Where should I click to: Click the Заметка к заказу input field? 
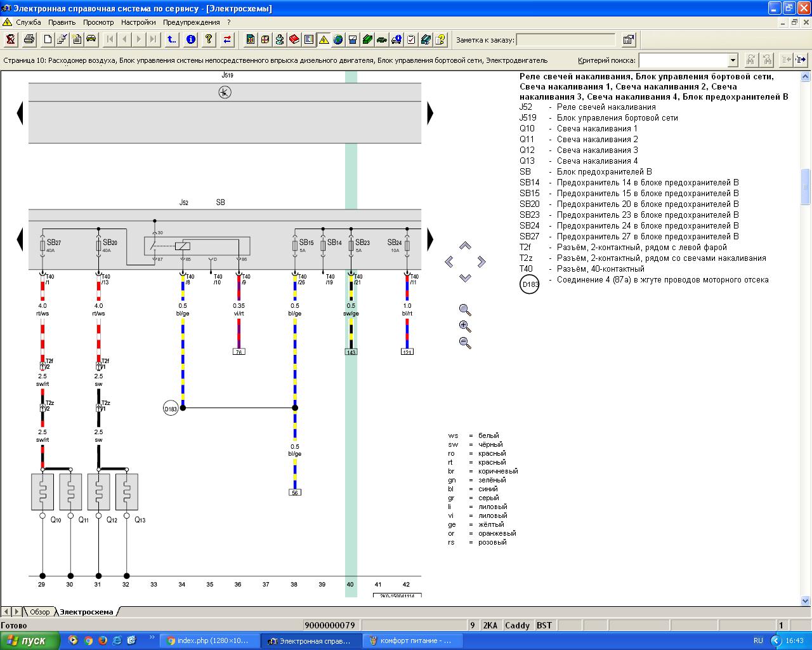coord(566,40)
